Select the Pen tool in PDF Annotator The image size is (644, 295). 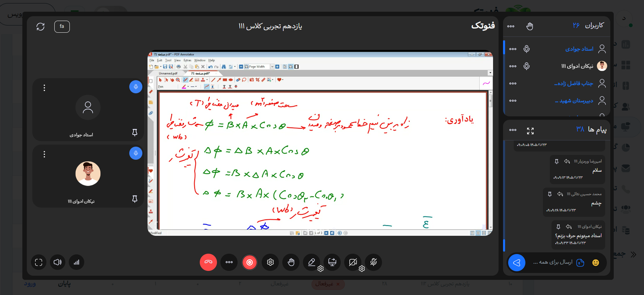coord(186,80)
